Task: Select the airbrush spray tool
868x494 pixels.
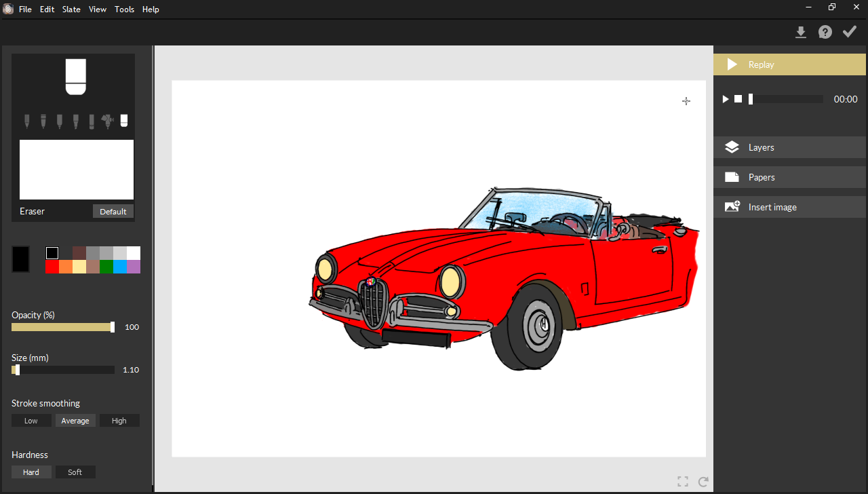Action: pyautogui.click(x=107, y=121)
